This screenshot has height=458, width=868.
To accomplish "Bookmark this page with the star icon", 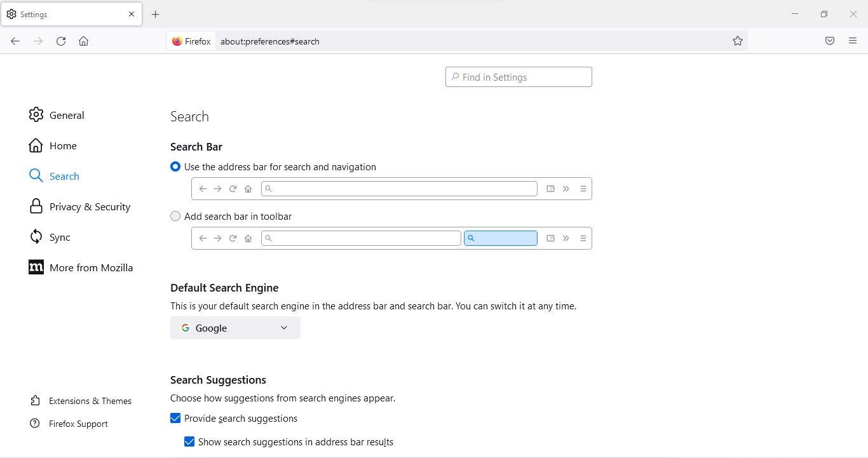I will click(x=737, y=41).
